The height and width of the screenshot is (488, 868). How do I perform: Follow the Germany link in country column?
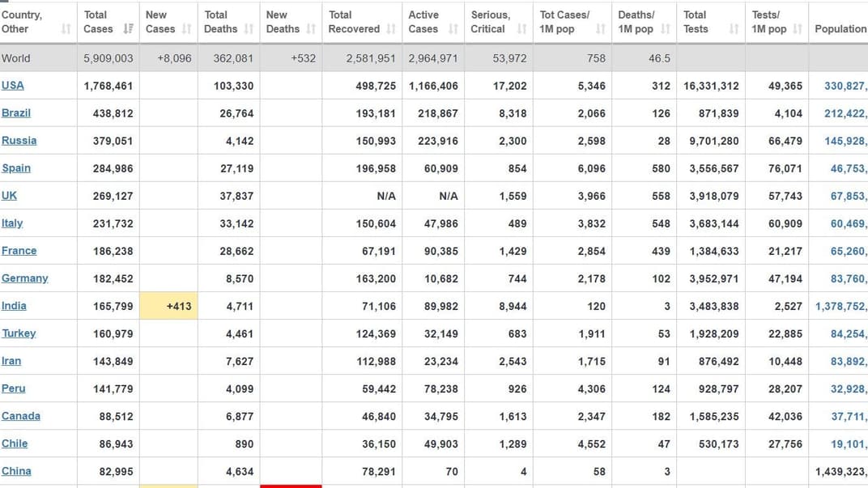click(25, 278)
